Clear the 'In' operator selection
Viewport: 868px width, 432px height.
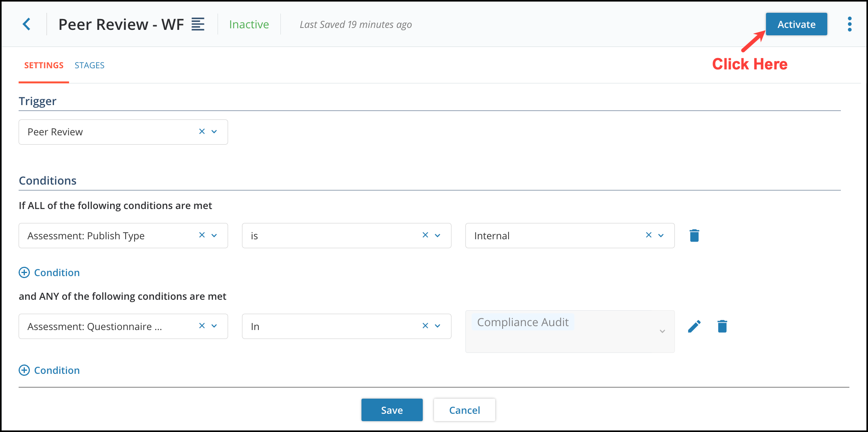425,326
